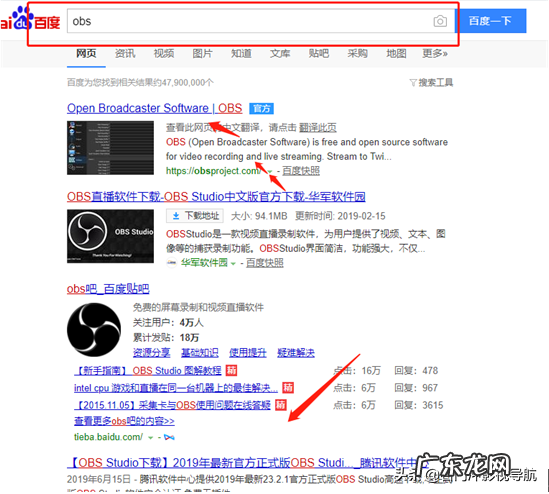The width and height of the screenshot is (549, 494).
Task: Click 查看更多obs吧的内容>> link
Action: [124, 421]
